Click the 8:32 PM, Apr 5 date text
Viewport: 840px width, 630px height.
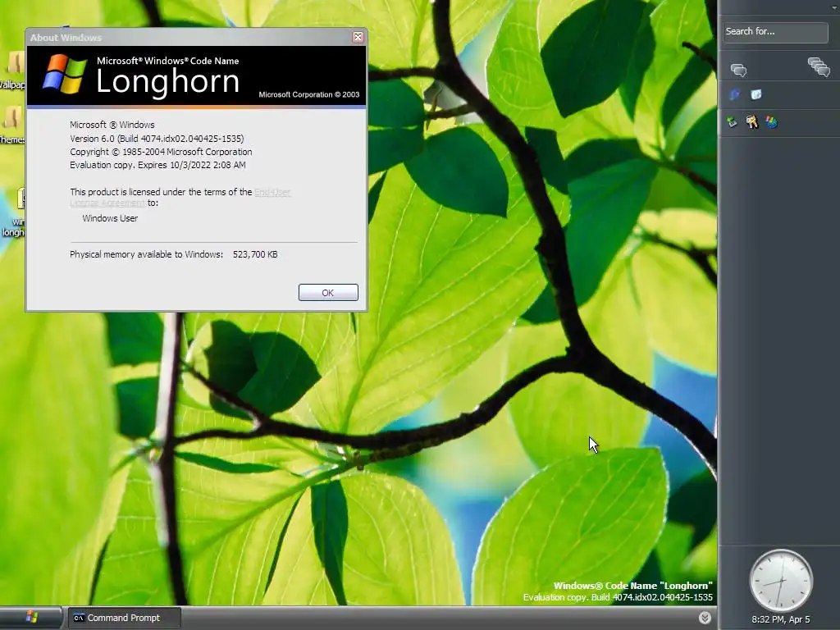(x=781, y=619)
